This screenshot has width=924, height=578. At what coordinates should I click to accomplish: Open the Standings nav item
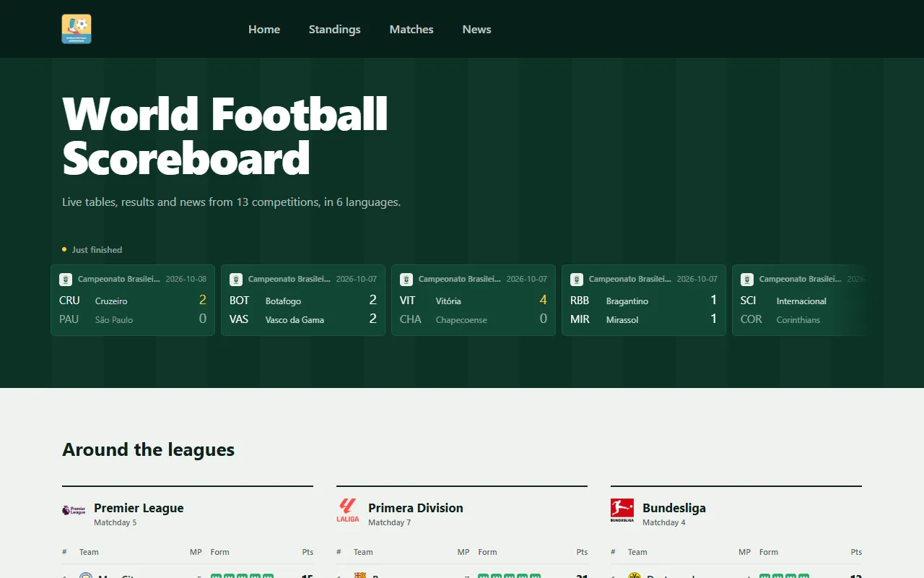click(335, 30)
